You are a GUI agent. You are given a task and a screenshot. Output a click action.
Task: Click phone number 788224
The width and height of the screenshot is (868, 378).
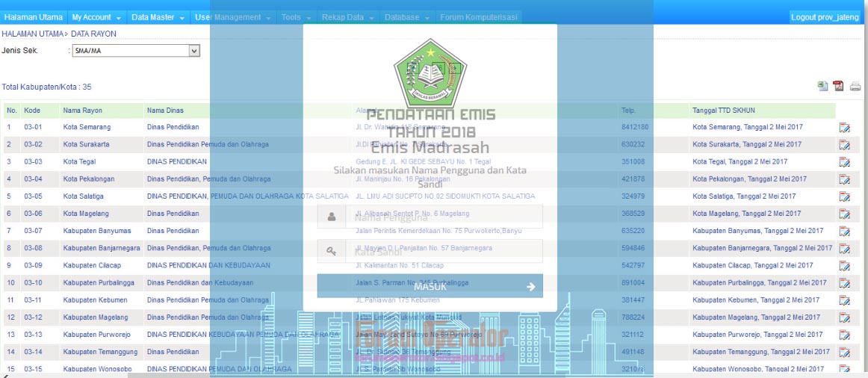coord(633,317)
